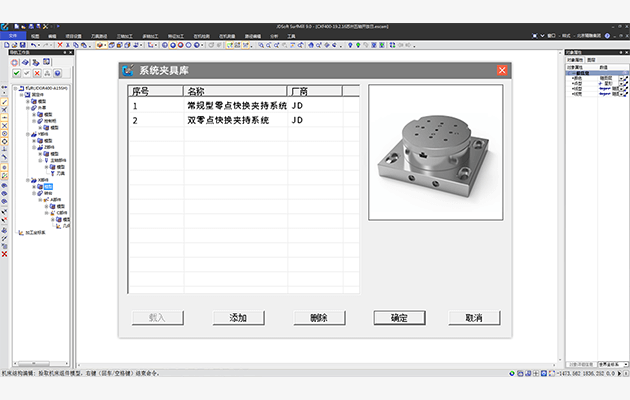Click the red X button in the navigation panel
Screen dimensions: 630x400
37,73
